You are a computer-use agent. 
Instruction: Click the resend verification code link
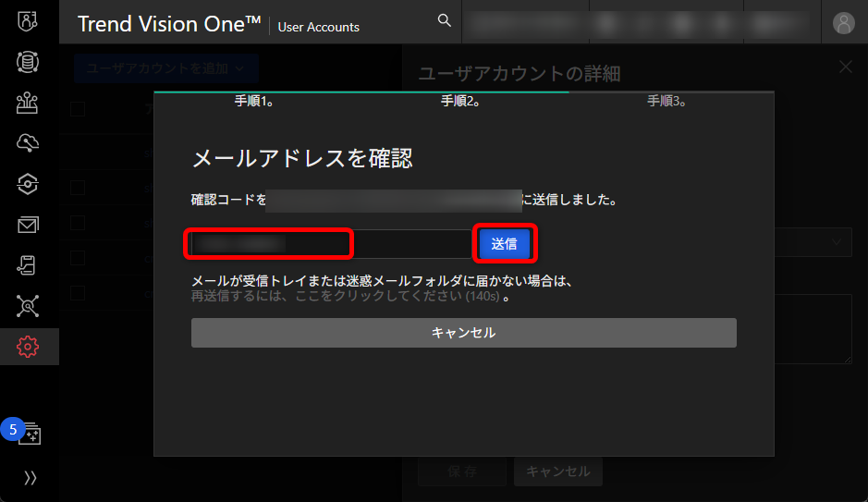pyautogui.click(x=346, y=296)
